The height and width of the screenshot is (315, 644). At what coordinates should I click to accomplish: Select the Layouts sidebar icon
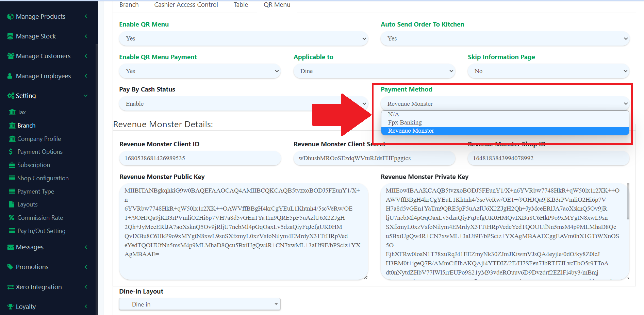tap(11, 204)
